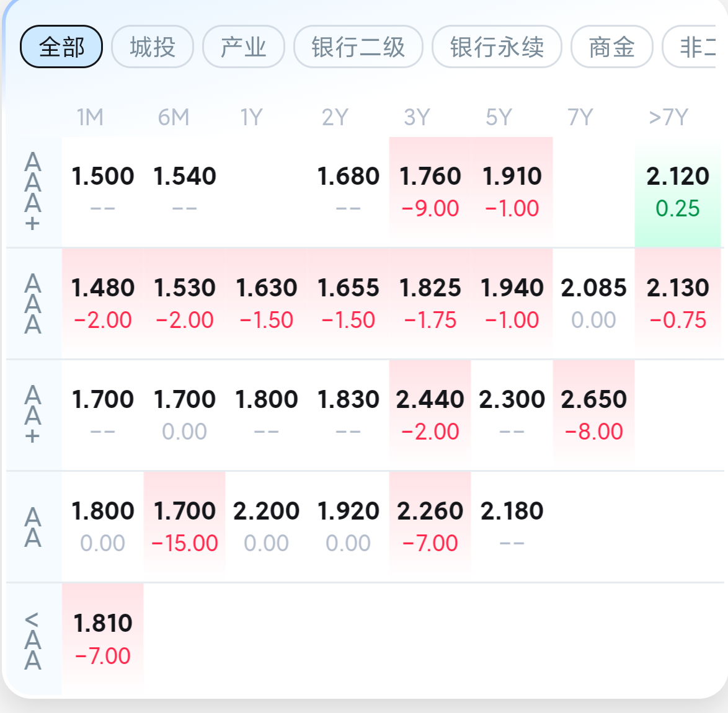The image size is (728, 713).
Task: Click the >7Y column header
Action: 668,117
